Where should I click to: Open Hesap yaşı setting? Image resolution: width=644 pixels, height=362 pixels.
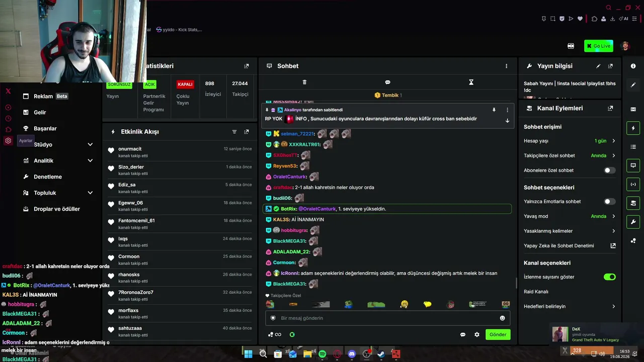[x=570, y=141]
